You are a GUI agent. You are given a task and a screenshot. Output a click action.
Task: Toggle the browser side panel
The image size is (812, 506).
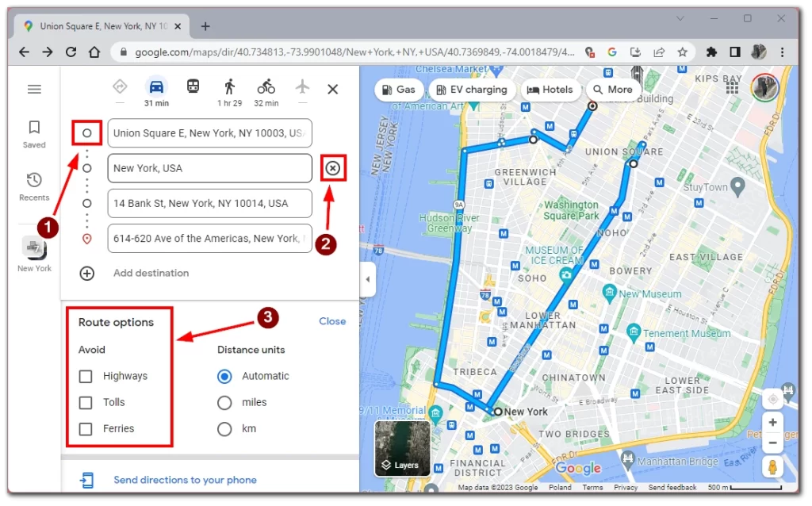(735, 52)
